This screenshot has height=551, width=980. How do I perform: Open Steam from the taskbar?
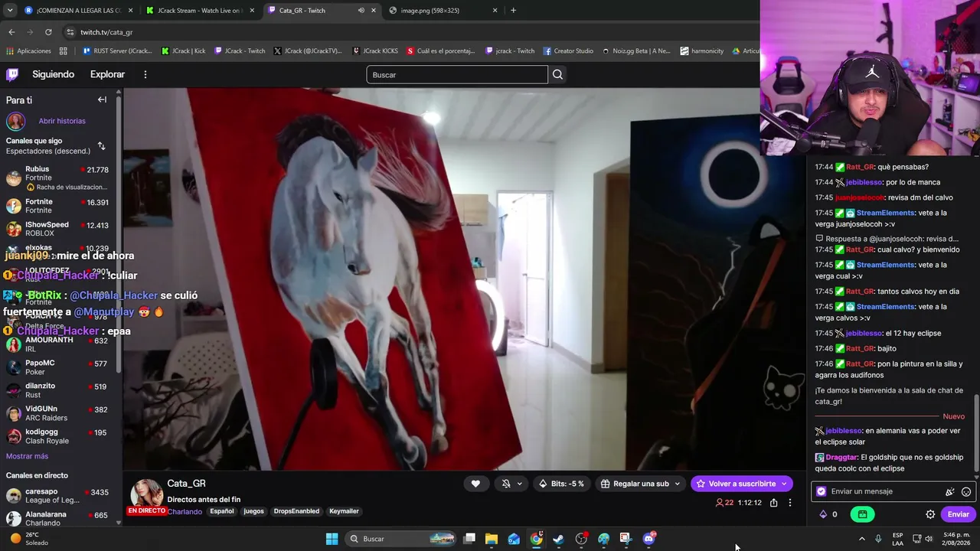[558, 539]
